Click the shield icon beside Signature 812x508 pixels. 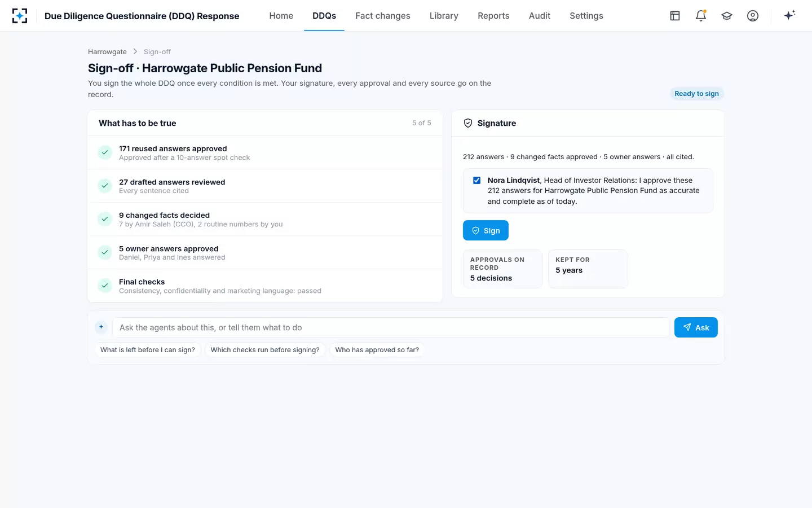click(468, 123)
